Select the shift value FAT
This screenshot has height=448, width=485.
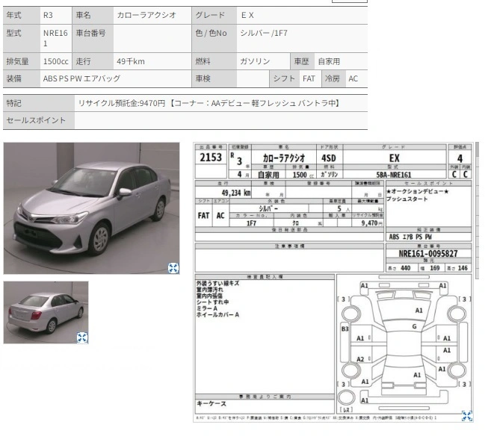(309, 78)
